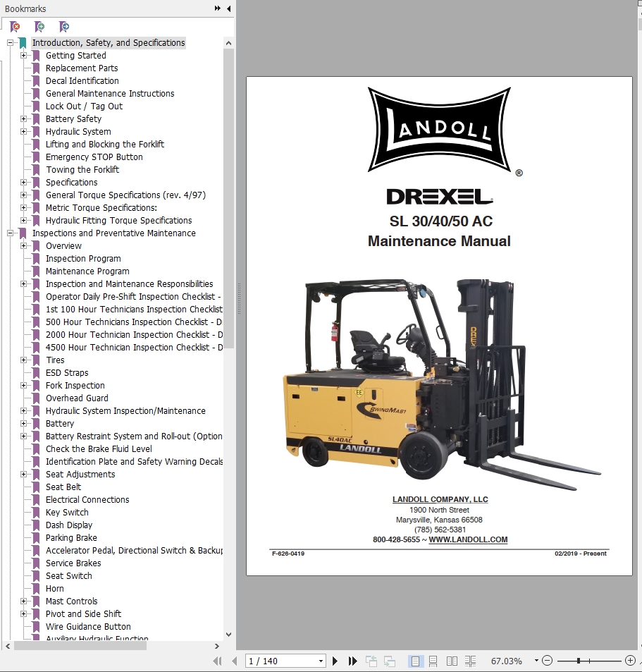Go to the next page
The width and height of the screenshot is (642, 672).
click(x=335, y=661)
